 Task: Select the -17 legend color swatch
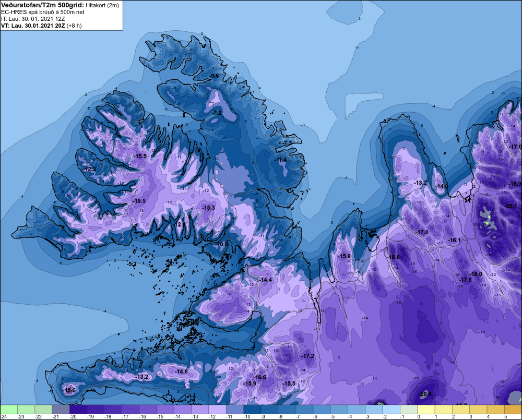(130, 409)
